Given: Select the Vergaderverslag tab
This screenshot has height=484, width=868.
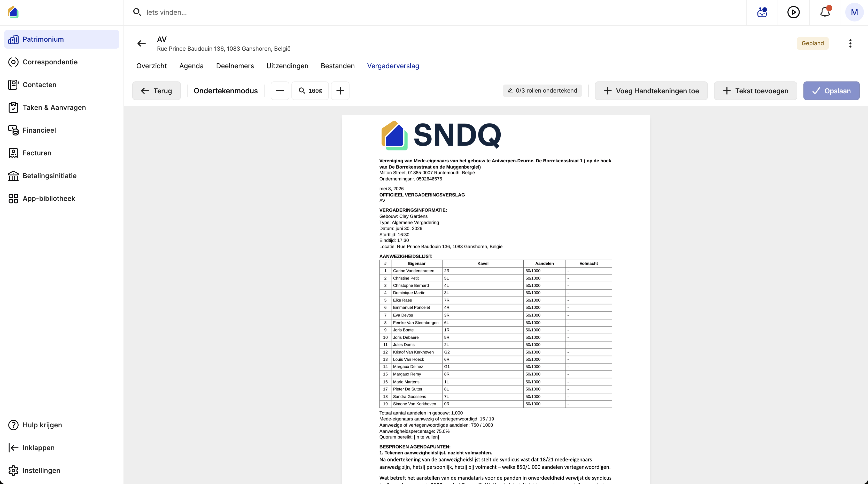Looking at the screenshot, I should [393, 66].
